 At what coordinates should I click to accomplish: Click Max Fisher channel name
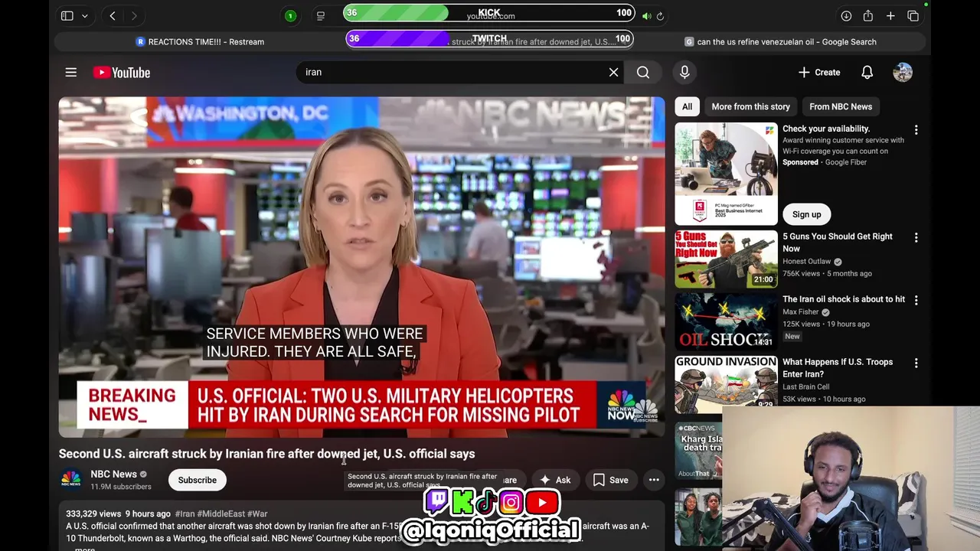[x=801, y=312]
